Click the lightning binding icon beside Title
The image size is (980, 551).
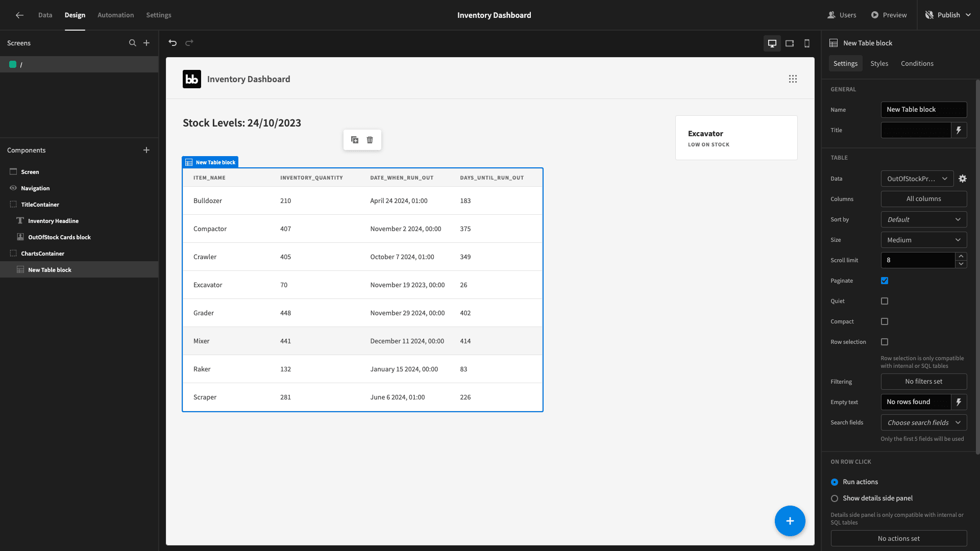point(959,130)
